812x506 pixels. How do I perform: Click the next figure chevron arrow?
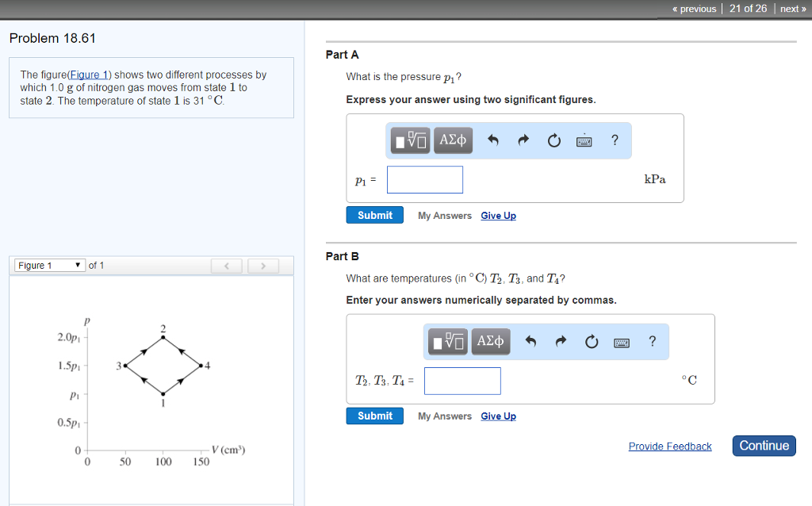[x=262, y=265]
